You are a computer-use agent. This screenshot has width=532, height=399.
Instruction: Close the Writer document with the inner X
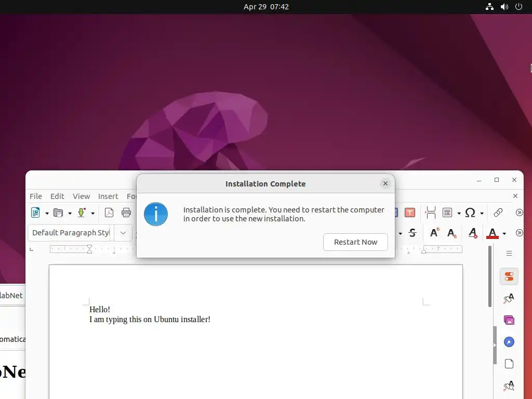515,196
